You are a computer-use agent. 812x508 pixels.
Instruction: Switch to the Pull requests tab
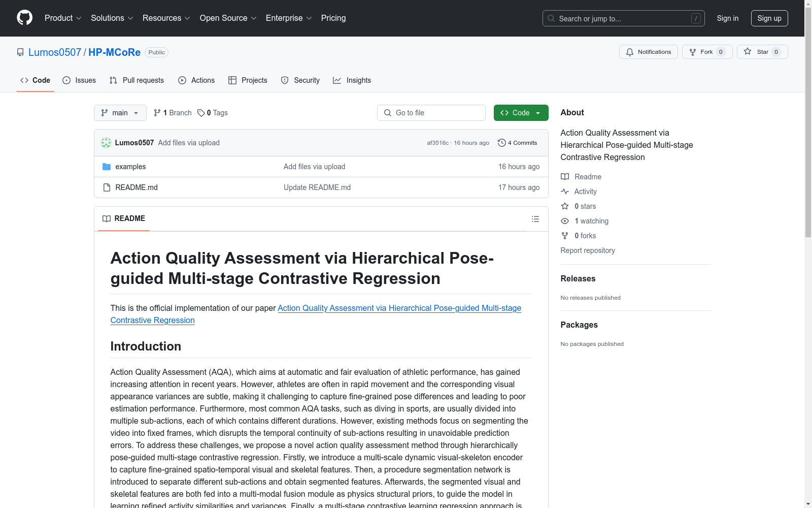point(137,80)
